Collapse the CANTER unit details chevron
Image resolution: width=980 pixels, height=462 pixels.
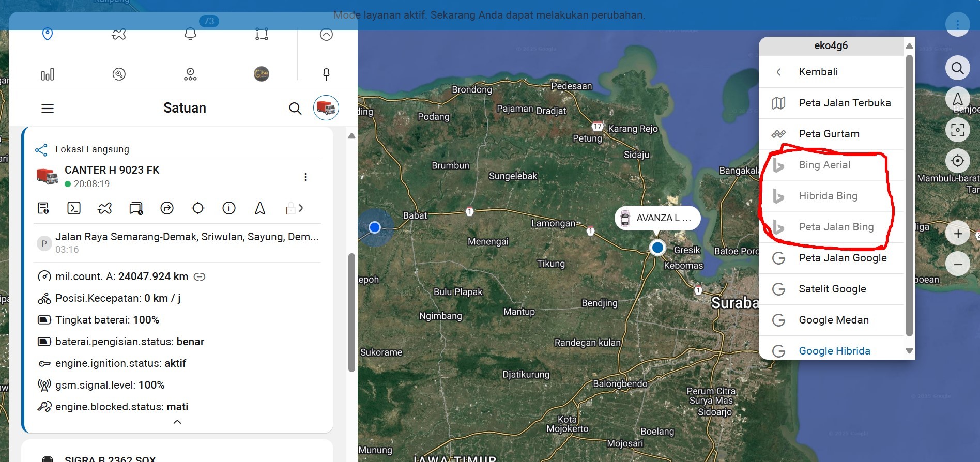(177, 422)
